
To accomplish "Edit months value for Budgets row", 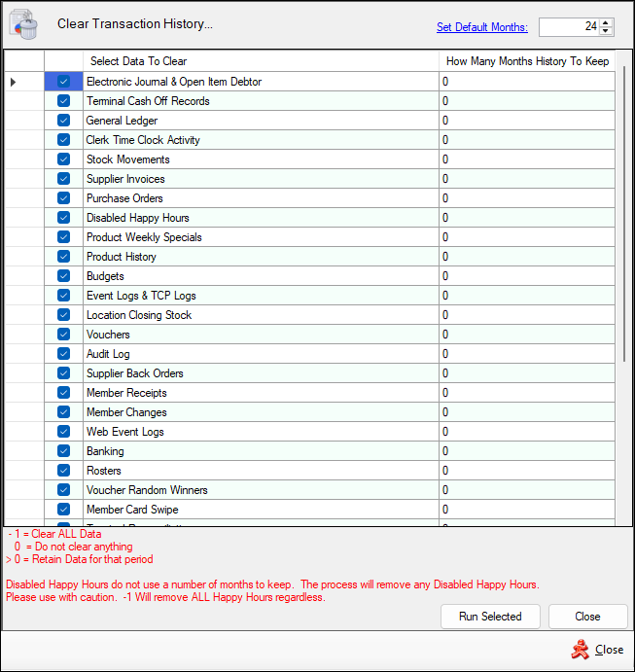I will (x=527, y=276).
